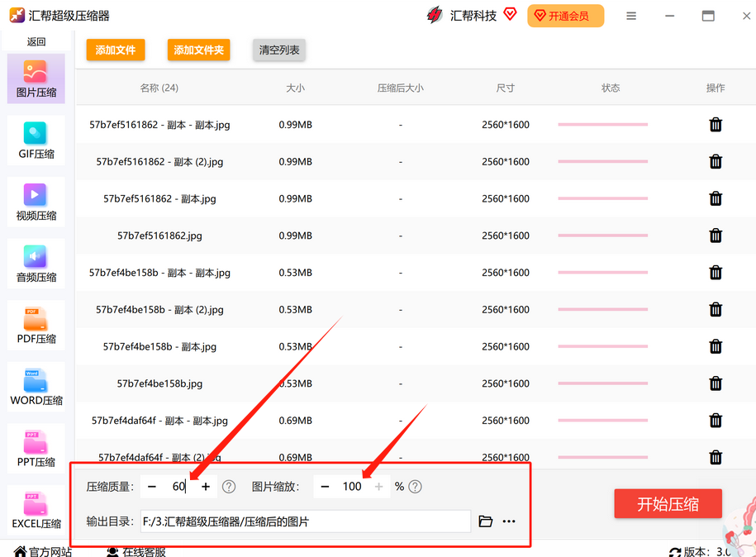The width and height of the screenshot is (756, 557).
Task: Open the EXCEL压缩 sidebar tool
Action: click(x=36, y=511)
